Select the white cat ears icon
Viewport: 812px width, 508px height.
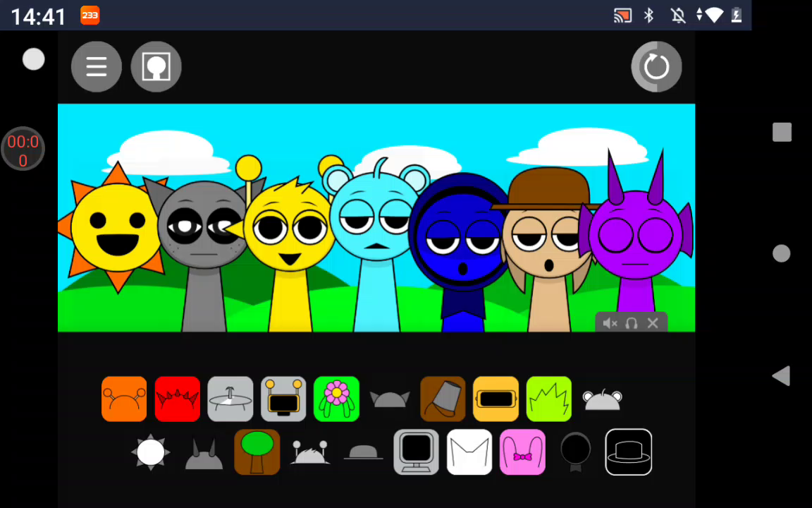click(469, 452)
